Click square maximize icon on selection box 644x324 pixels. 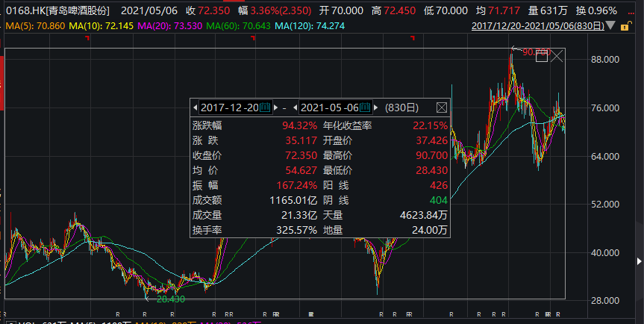click(x=542, y=56)
